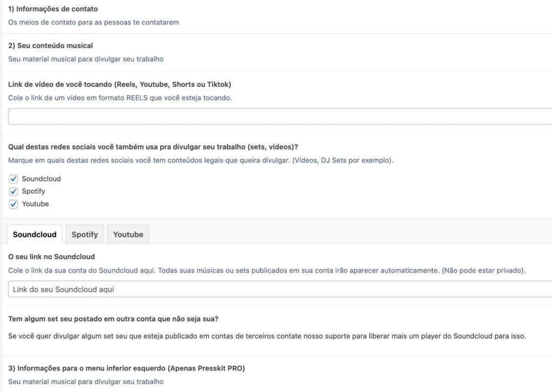552x392 pixels.
Task: Click the 'Tem algum set seu postado' heading
Action: 113,319
